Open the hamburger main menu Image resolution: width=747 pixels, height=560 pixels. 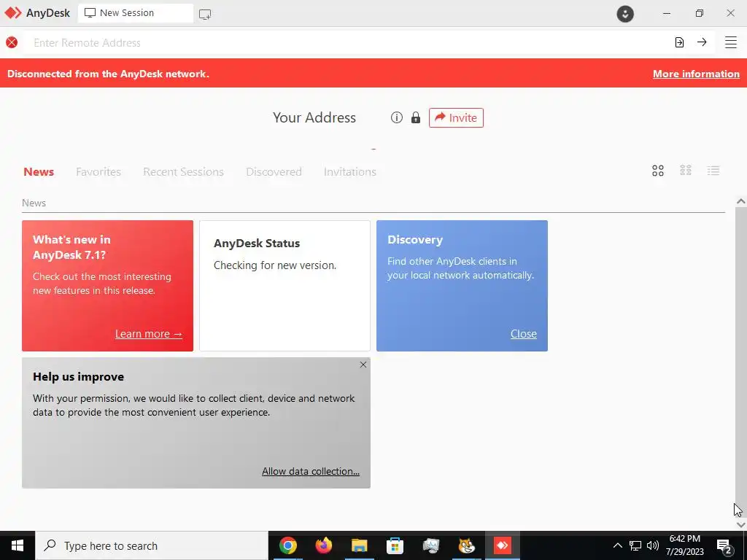731,42
